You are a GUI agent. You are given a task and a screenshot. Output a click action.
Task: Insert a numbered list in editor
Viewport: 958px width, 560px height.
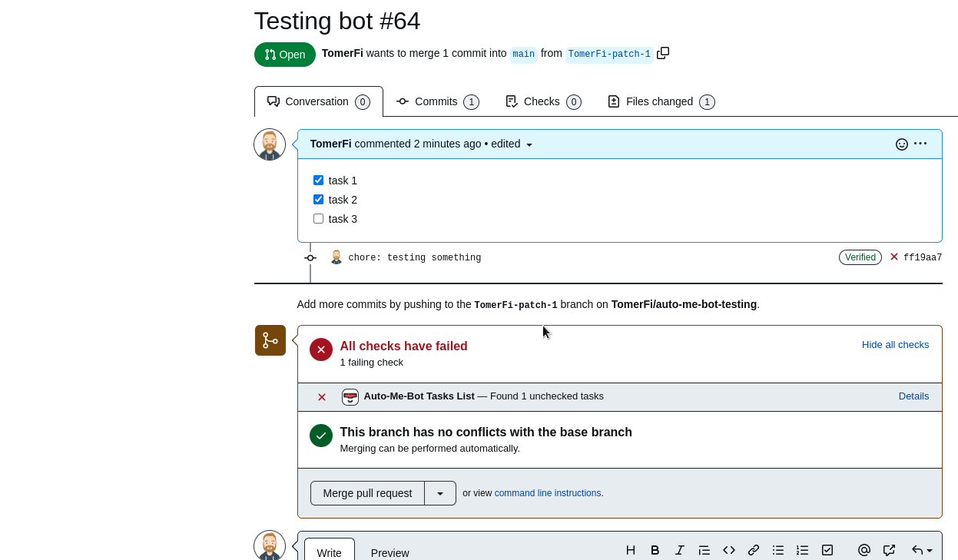(x=803, y=550)
